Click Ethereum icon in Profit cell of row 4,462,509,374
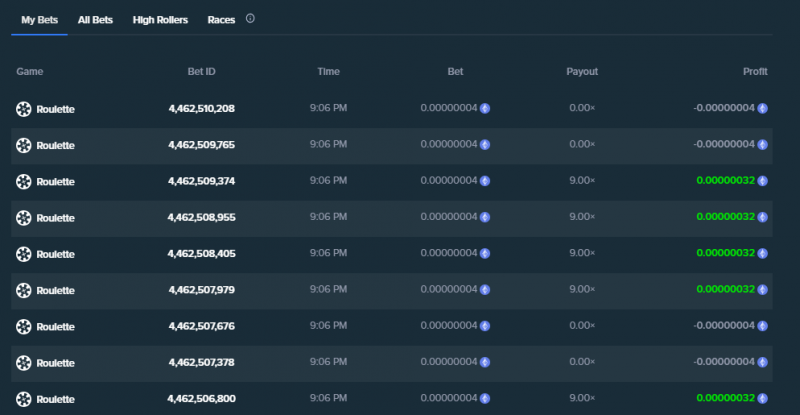 coord(762,181)
